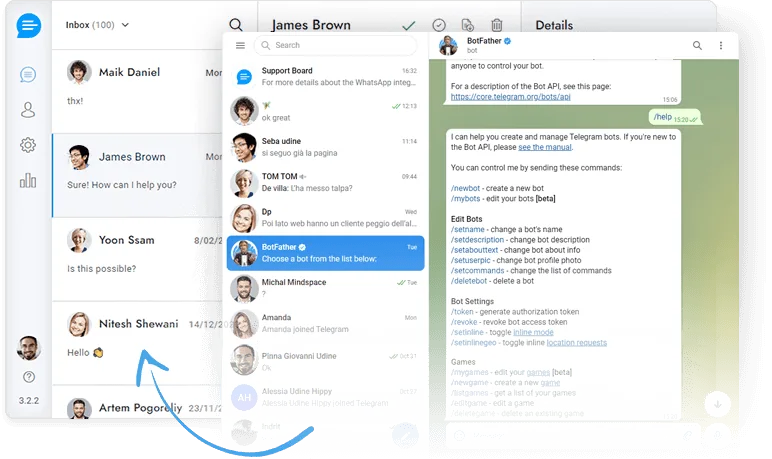Select Dp chat
The height and width of the screenshot is (459, 772).
(x=325, y=218)
